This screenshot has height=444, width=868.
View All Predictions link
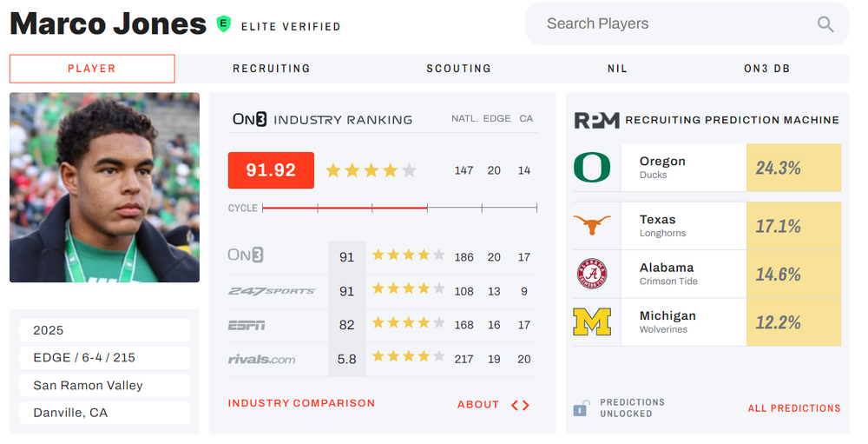coord(794,408)
